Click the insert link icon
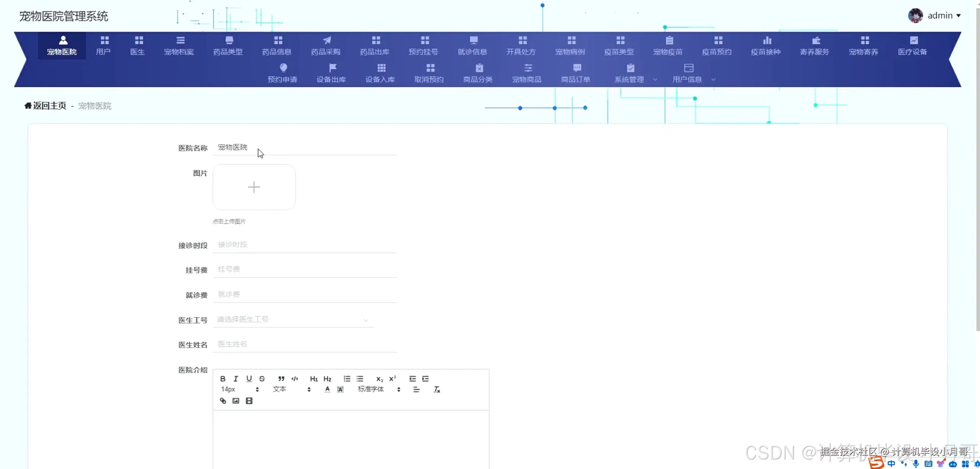This screenshot has width=980, height=469. click(x=223, y=401)
